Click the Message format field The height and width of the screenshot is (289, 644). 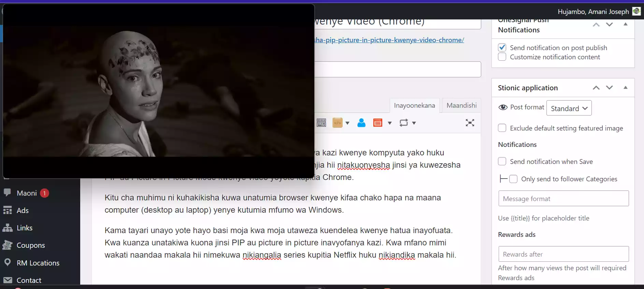tap(563, 198)
